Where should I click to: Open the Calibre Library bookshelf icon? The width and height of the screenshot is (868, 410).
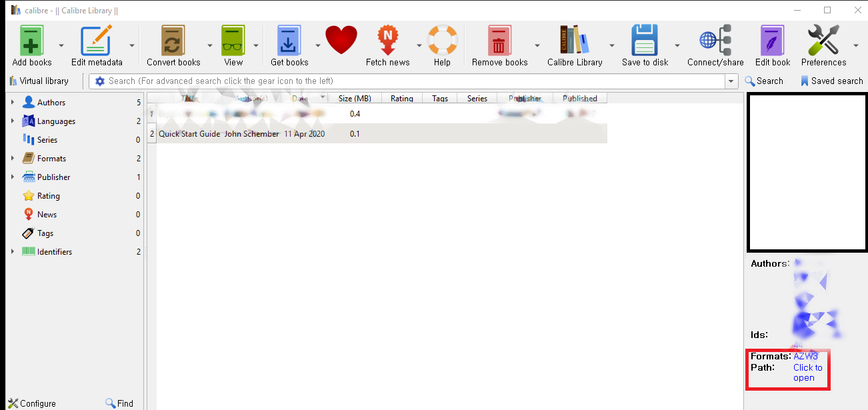pos(574,41)
